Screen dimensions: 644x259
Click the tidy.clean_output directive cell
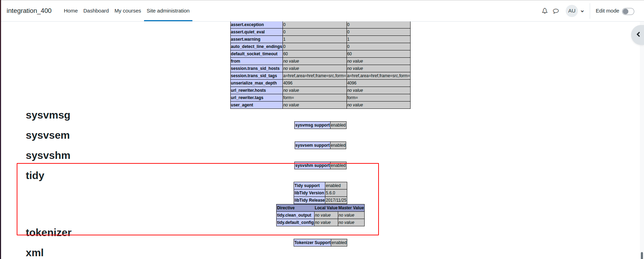(295, 215)
